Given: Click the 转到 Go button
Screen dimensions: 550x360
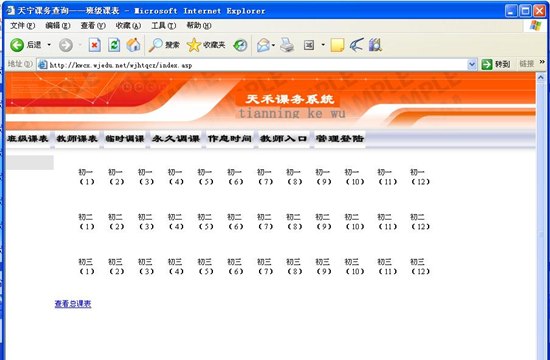Looking at the screenshot, I should 496,64.
